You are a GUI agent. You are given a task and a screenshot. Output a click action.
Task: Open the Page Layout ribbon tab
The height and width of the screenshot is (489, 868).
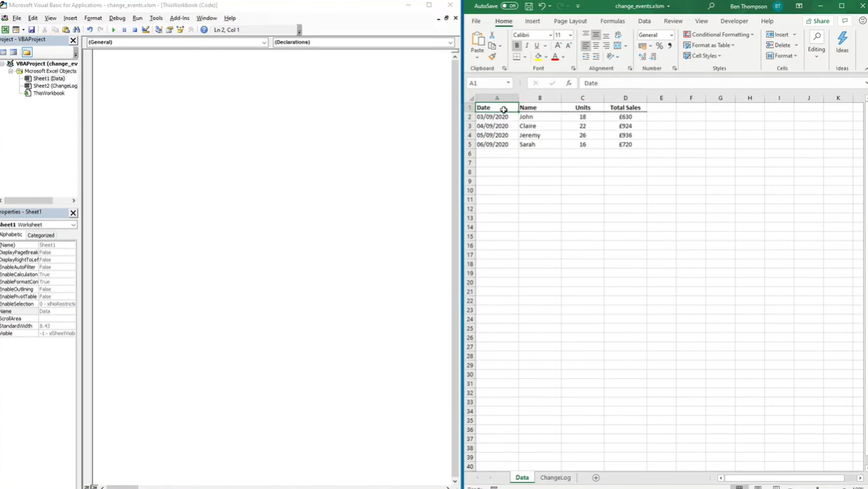[x=570, y=21]
